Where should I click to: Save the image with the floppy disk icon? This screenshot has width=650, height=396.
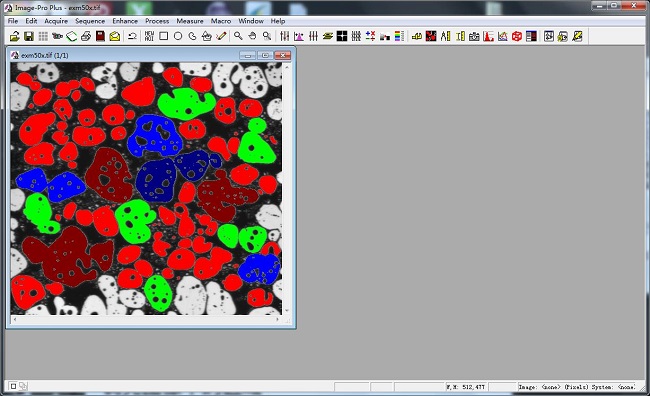point(29,36)
